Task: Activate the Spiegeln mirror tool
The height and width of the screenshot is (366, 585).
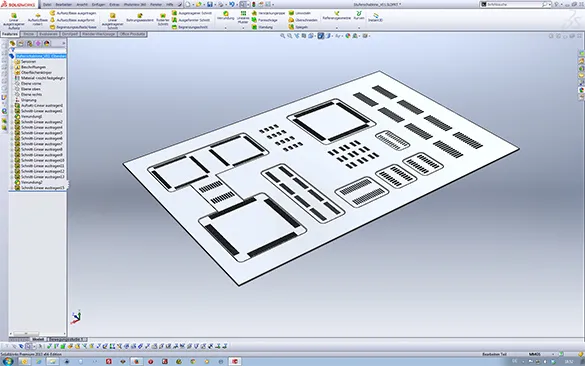Action: coord(298,27)
